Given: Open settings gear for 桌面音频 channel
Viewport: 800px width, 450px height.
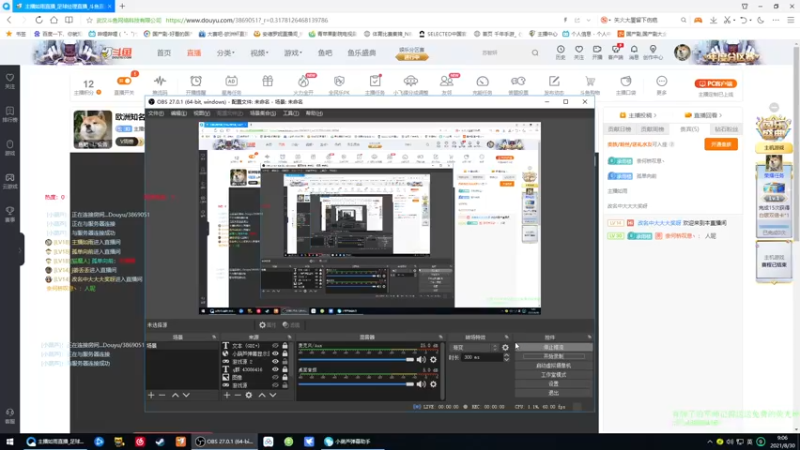Looking at the screenshot, I should 433,384.
